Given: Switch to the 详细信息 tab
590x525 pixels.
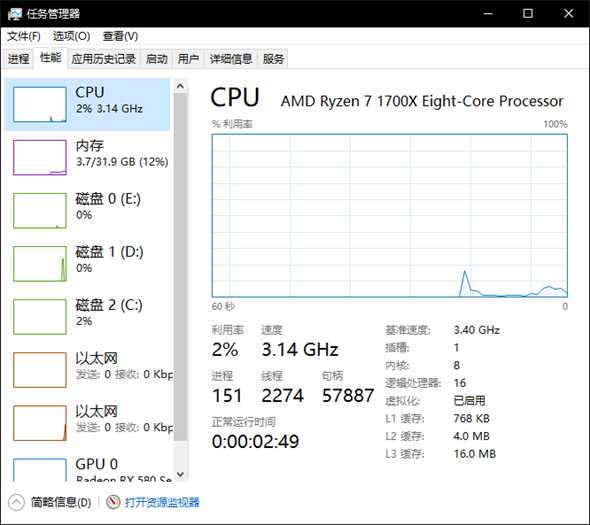Looking at the screenshot, I should 231,59.
